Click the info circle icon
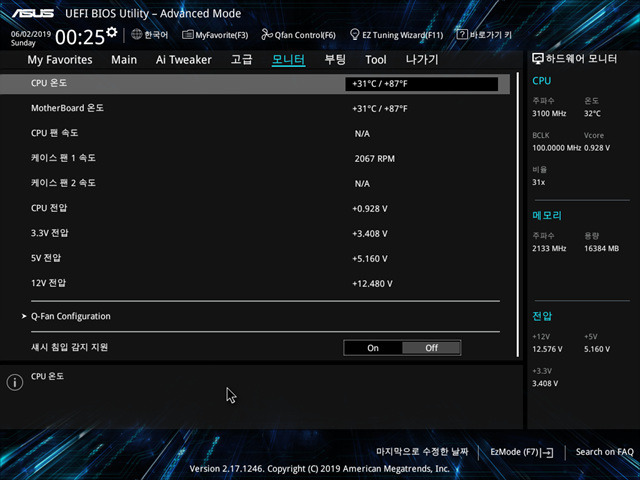The height and width of the screenshot is (480, 640). point(15,382)
